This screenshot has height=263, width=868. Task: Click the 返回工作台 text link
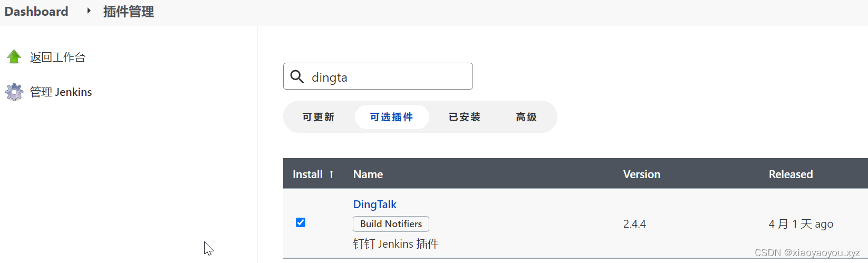[x=57, y=57]
